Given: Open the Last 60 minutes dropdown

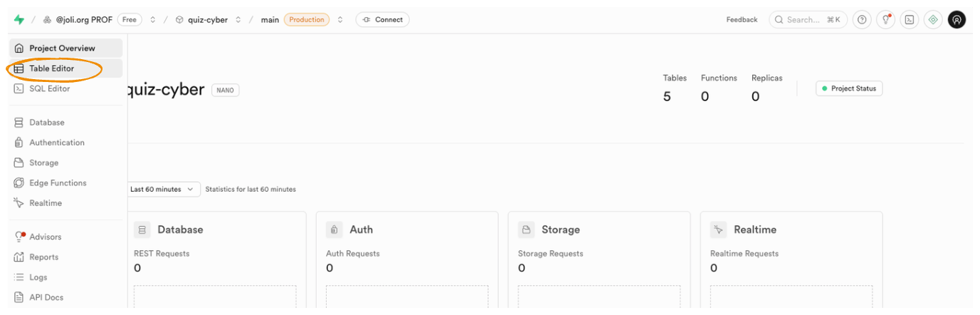Looking at the screenshot, I should (163, 190).
